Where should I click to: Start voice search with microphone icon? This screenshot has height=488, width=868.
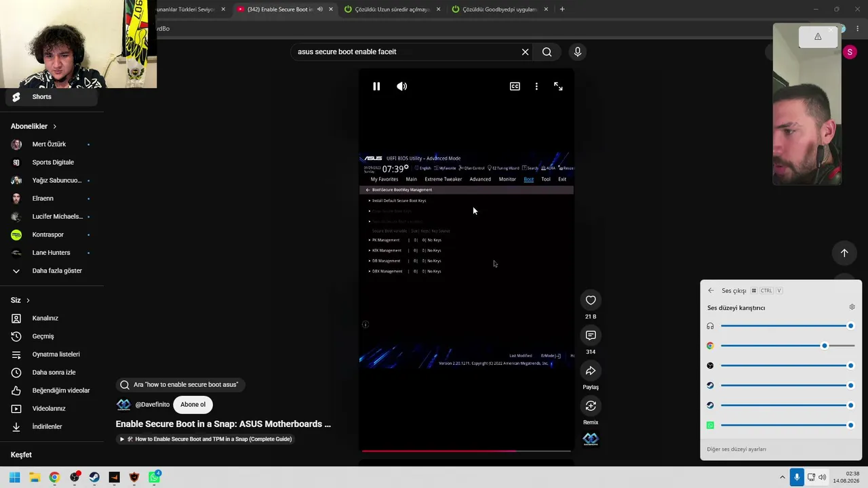click(x=578, y=52)
